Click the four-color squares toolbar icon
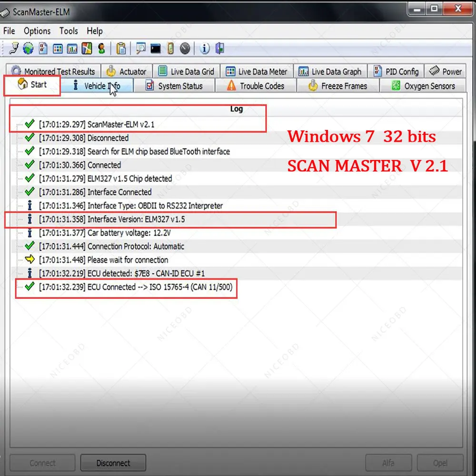Image resolution: width=476 pixels, height=476 pixels. point(87,48)
